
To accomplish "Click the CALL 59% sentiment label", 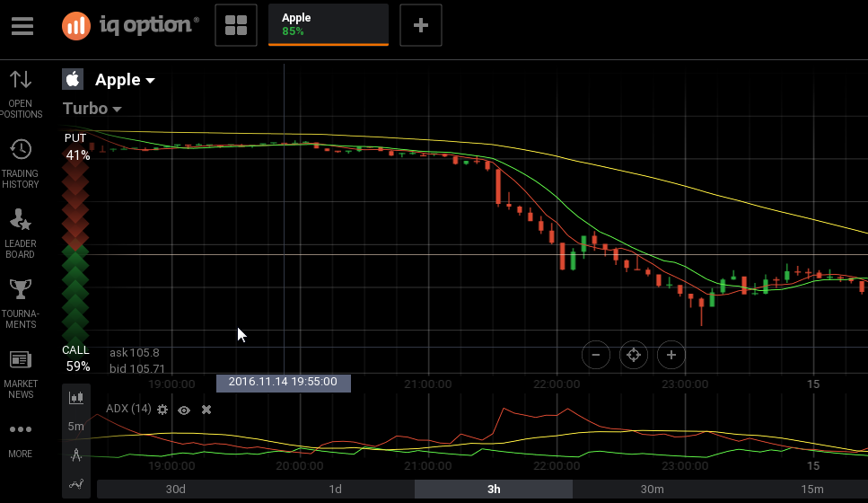I will (x=77, y=357).
